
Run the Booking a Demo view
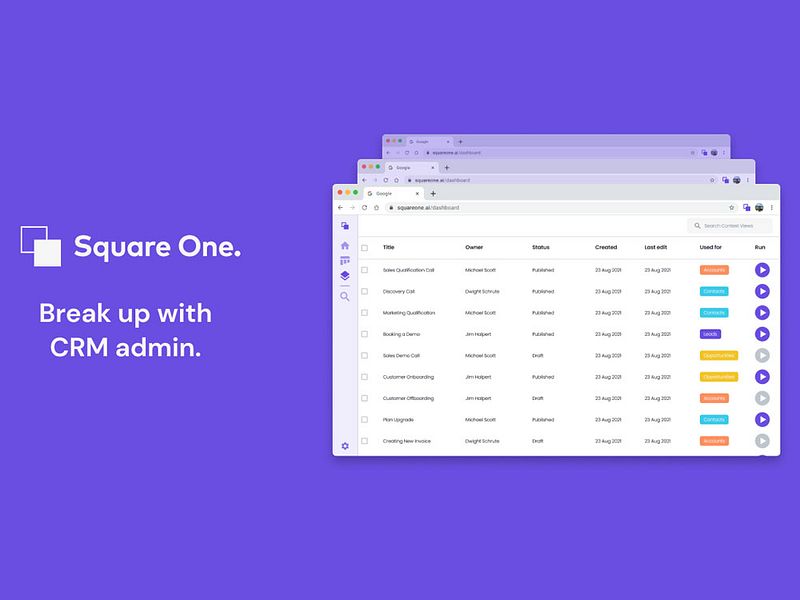(762, 334)
